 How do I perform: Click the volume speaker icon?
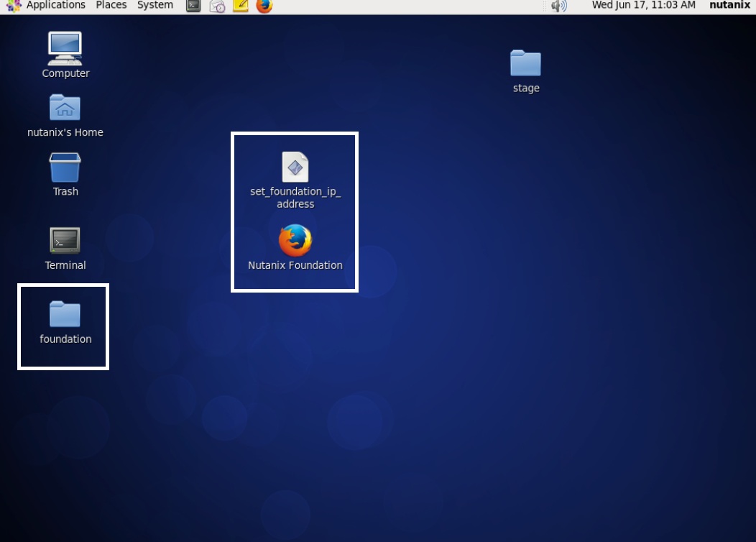coord(558,6)
